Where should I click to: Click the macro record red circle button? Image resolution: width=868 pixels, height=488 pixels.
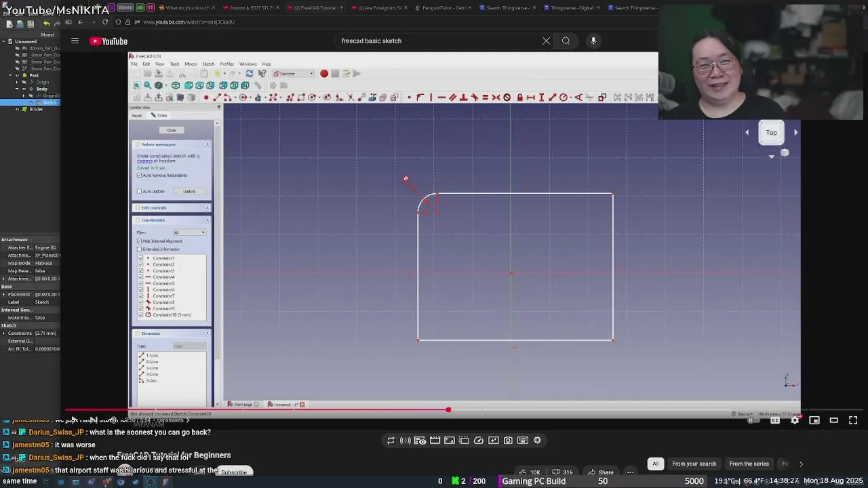(324, 73)
